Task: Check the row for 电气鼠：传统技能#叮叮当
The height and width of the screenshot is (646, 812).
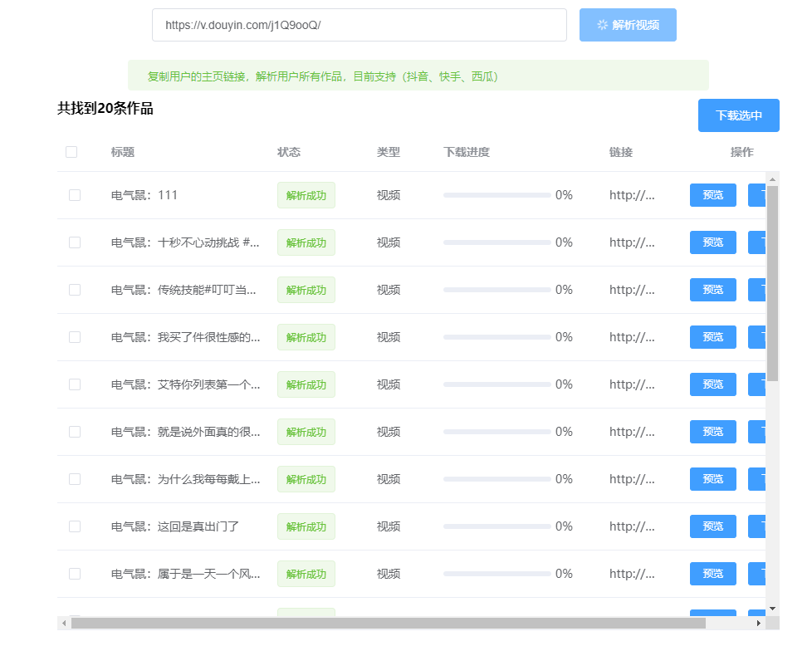Action: (x=75, y=289)
